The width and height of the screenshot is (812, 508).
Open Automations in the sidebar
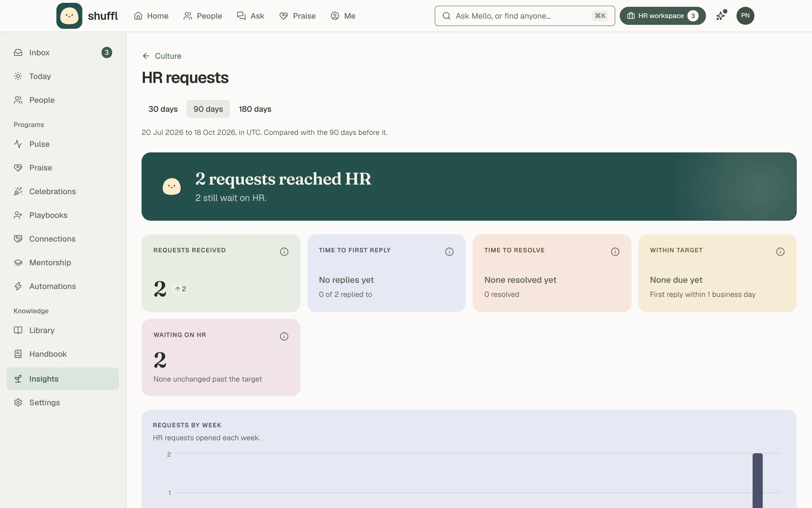coord(63,286)
